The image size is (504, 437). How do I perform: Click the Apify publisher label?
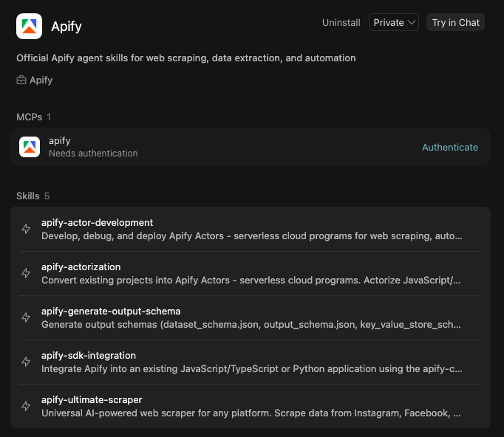[41, 80]
